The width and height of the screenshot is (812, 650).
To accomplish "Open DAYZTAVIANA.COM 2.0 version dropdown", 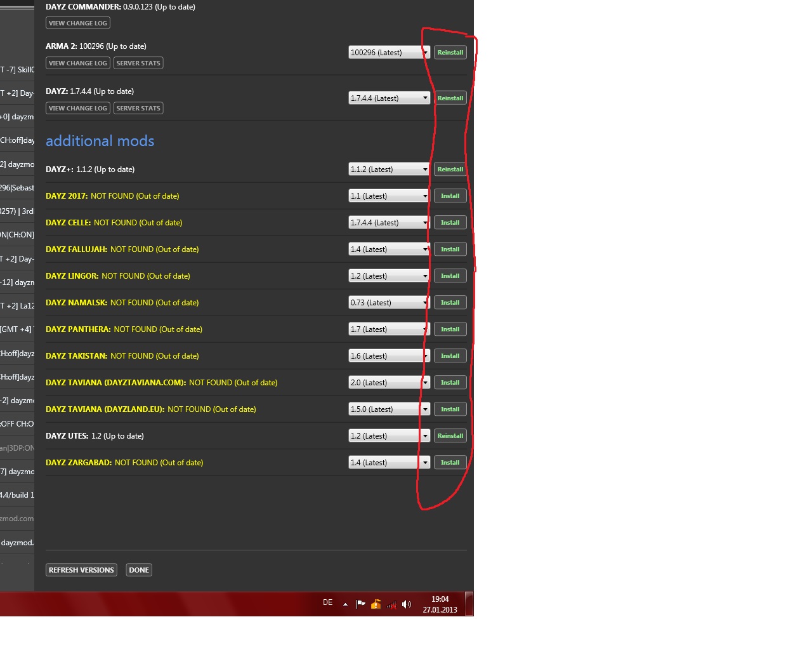I will 390,383.
